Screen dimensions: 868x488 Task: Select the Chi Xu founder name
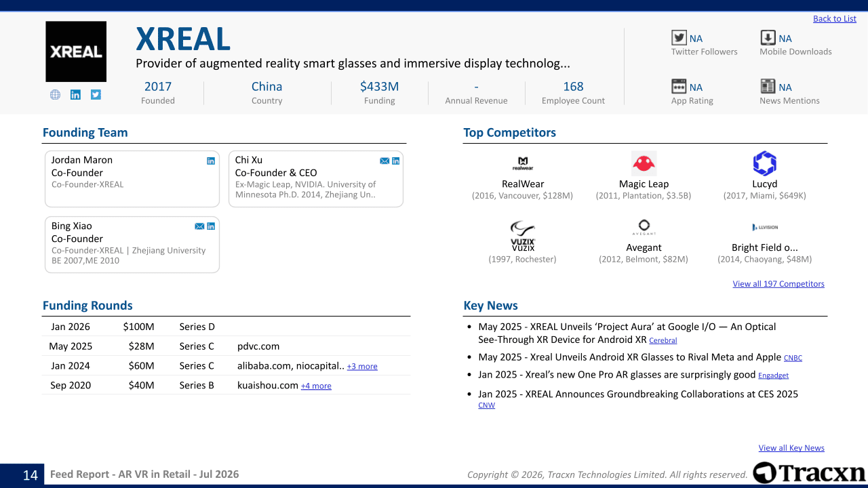[x=249, y=160]
